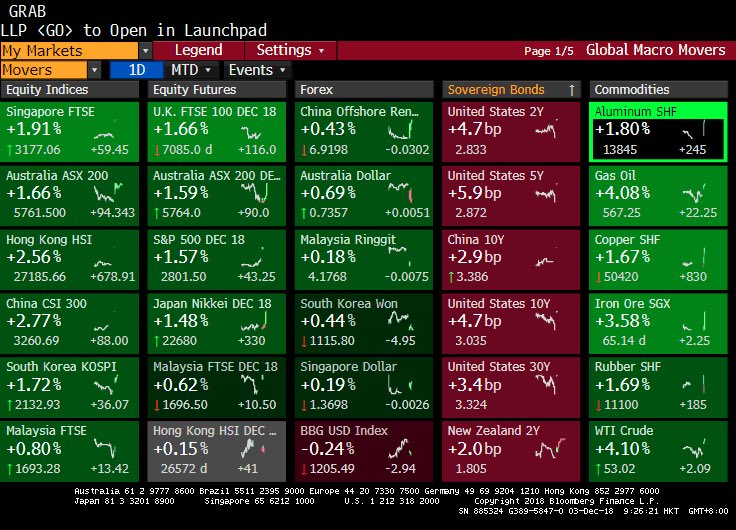Screen dimensions: 736x530
Task: Open the Australia ASX 200 index tile
Action: tap(70, 196)
